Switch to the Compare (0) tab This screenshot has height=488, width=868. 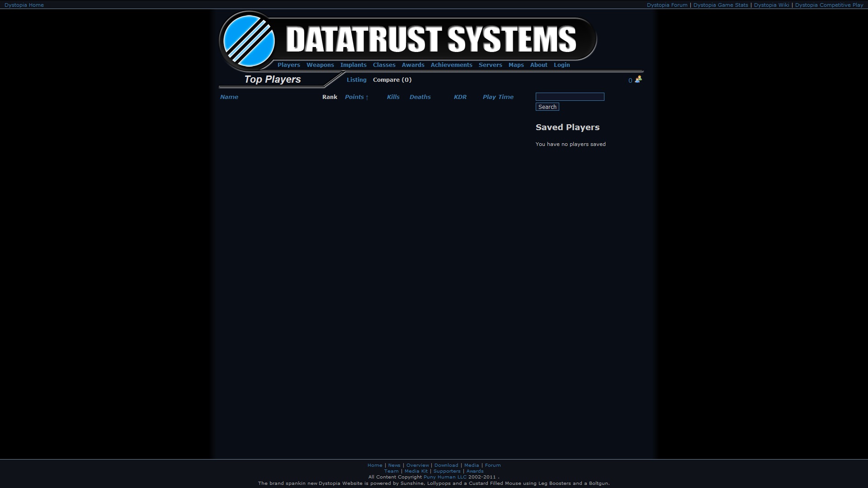point(392,80)
